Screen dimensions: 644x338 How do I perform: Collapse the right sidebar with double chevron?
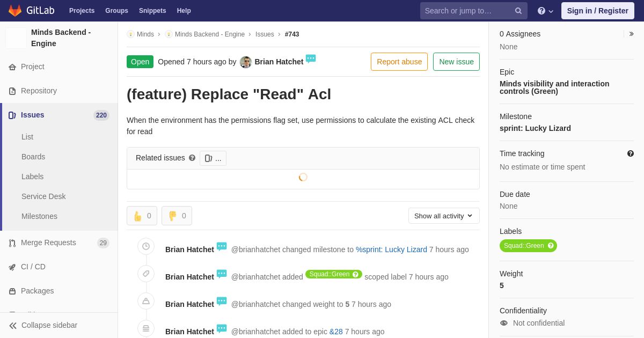631,34
